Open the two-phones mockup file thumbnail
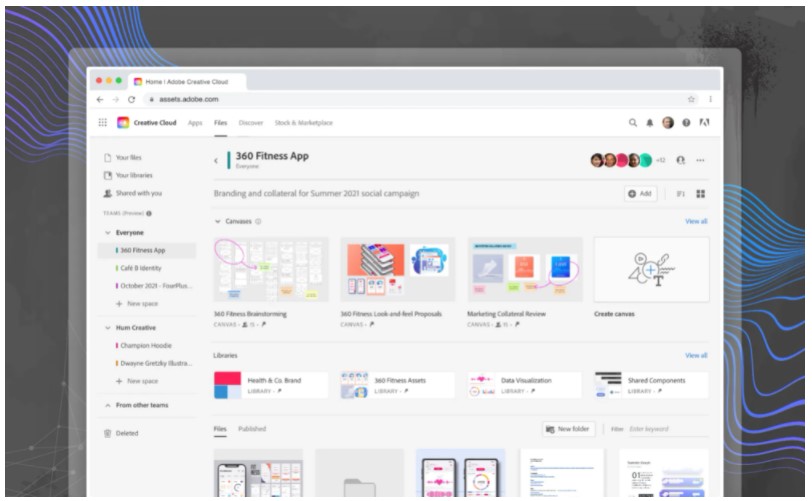The image size is (812, 501). click(x=460, y=473)
